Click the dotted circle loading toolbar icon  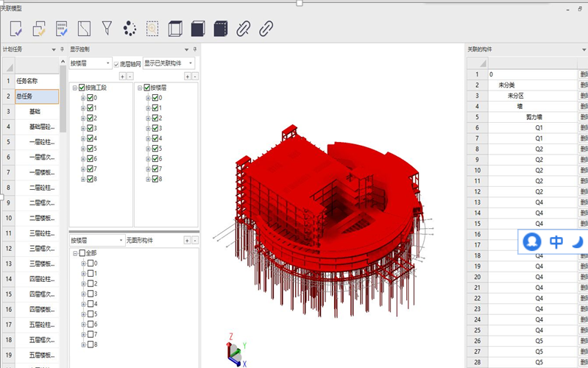(130, 29)
